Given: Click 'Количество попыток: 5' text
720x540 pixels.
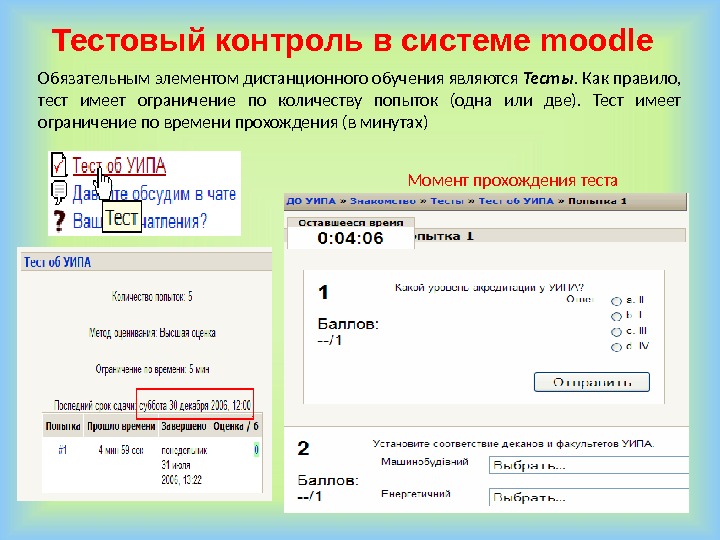Looking at the screenshot, I should (x=152, y=297).
